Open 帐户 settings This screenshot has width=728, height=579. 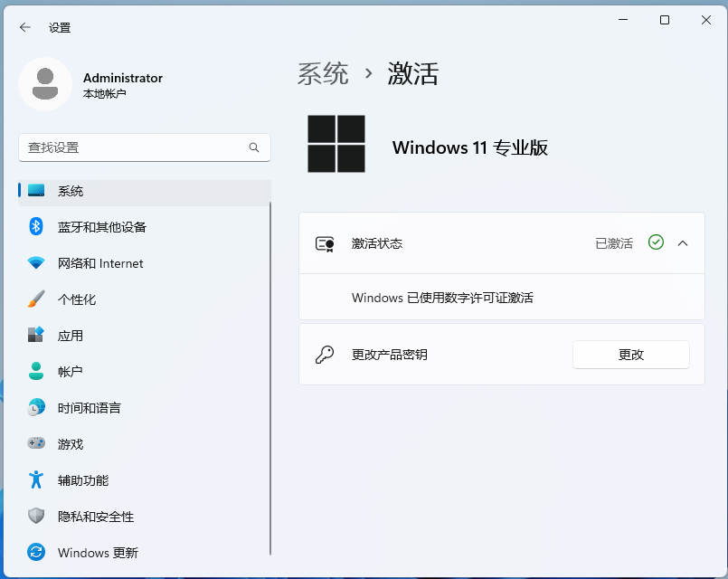click(145, 372)
